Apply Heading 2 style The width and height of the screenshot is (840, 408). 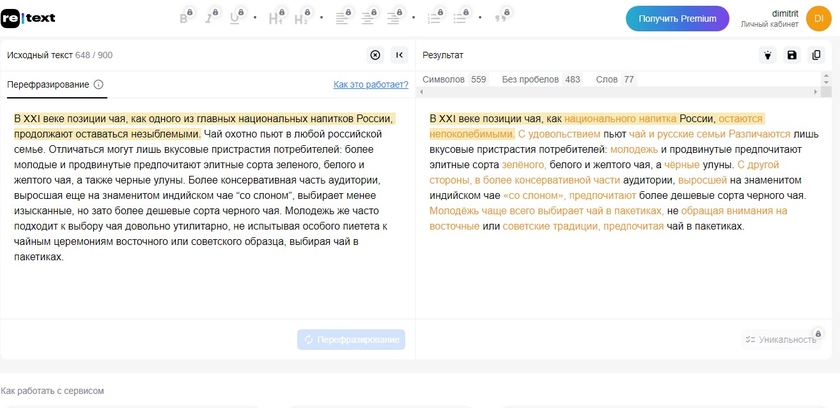tap(300, 18)
